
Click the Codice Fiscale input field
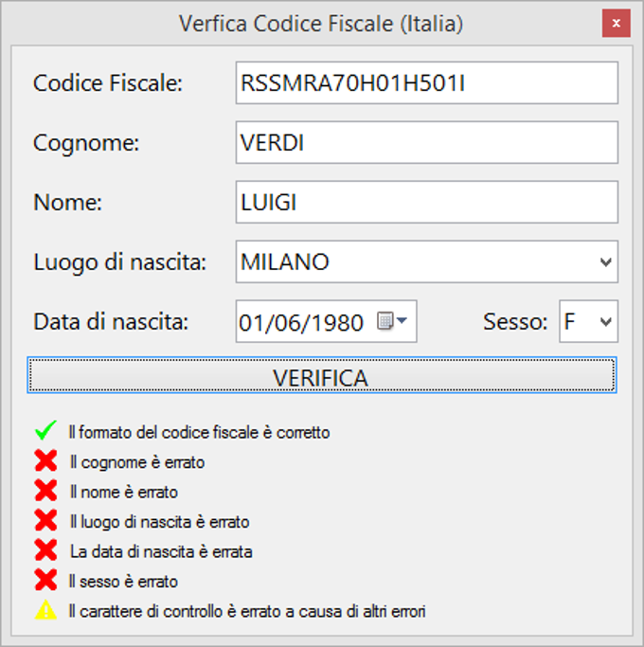(426, 83)
